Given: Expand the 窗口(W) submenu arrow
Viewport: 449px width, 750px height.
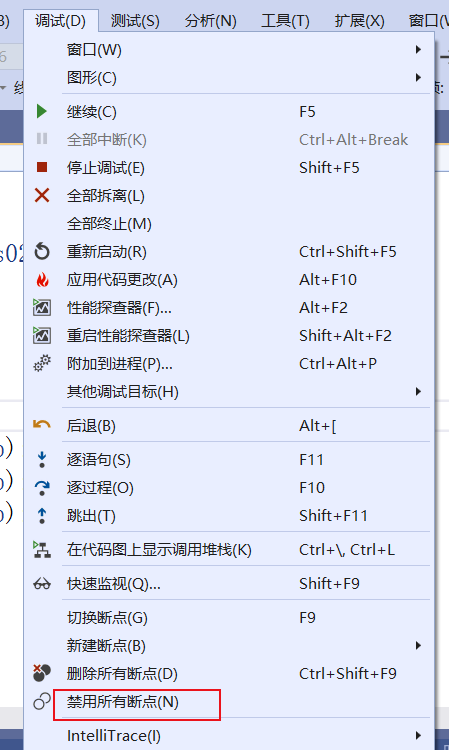Looking at the screenshot, I should (x=418, y=49).
